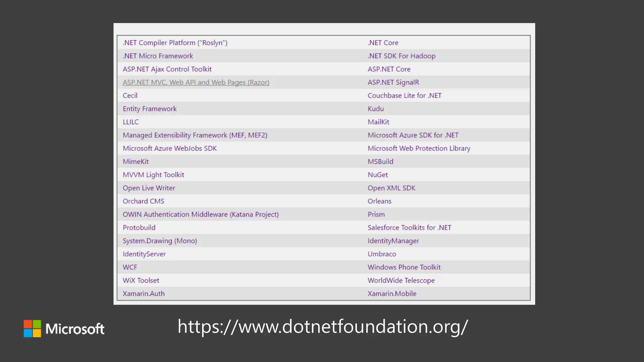
Task: Open the Kudu project link
Action: pyautogui.click(x=376, y=109)
